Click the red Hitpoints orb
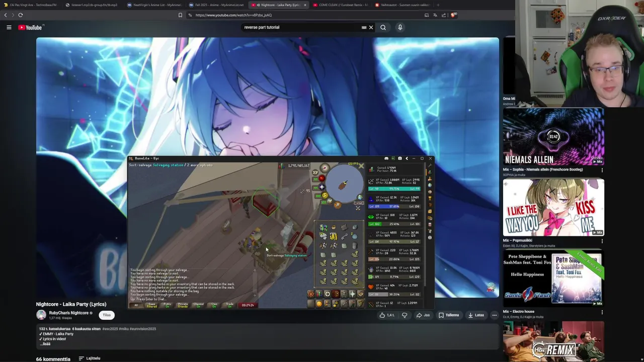Screen dimensions: 644x362 pyautogui.click(x=322, y=178)
